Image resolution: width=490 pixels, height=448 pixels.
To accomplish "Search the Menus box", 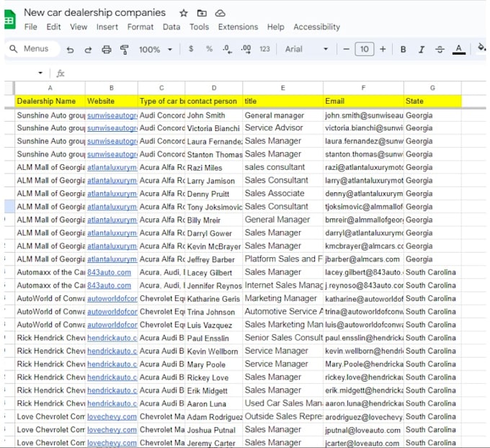I will (x=32, y=49).
